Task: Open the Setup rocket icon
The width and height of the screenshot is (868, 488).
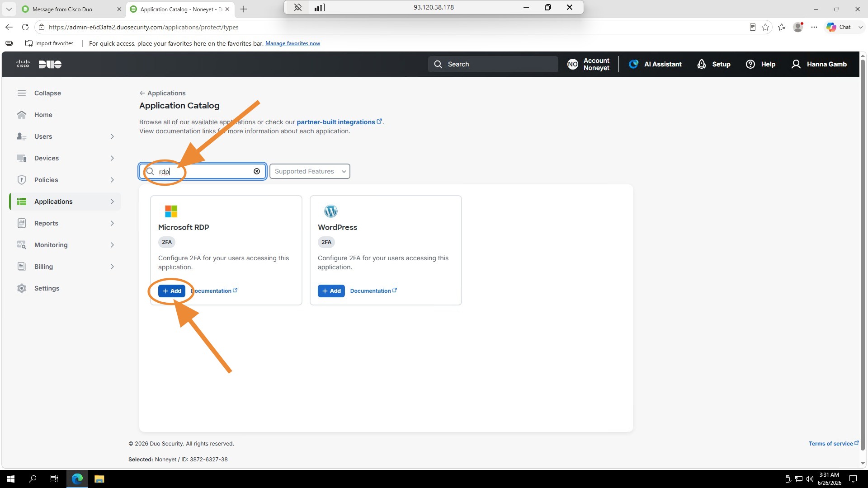Action: (701, 64)
